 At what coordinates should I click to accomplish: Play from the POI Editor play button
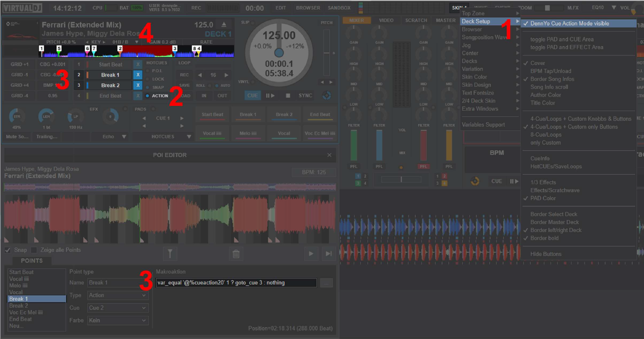coord(311,253)
